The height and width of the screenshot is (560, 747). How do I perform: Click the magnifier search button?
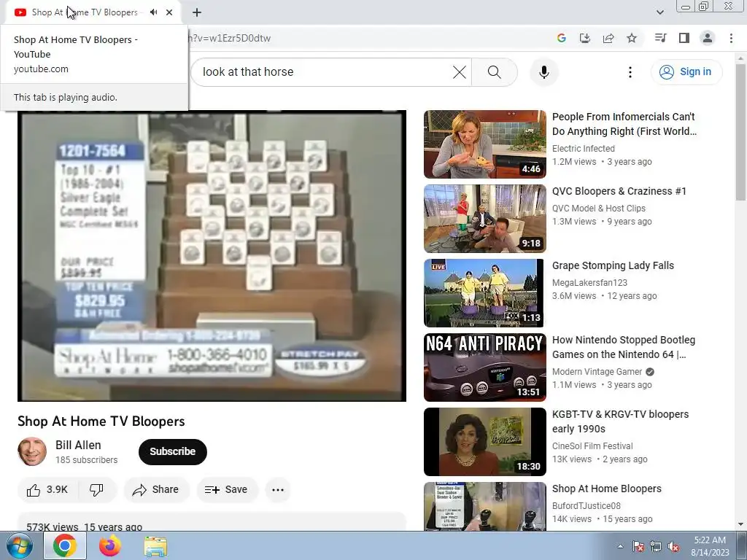point(495,72)
